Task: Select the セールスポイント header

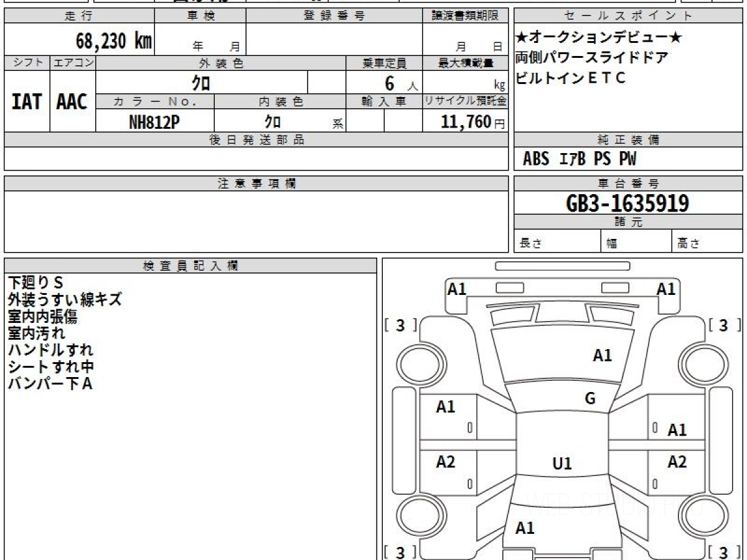Action: click(x=629, y=16)
